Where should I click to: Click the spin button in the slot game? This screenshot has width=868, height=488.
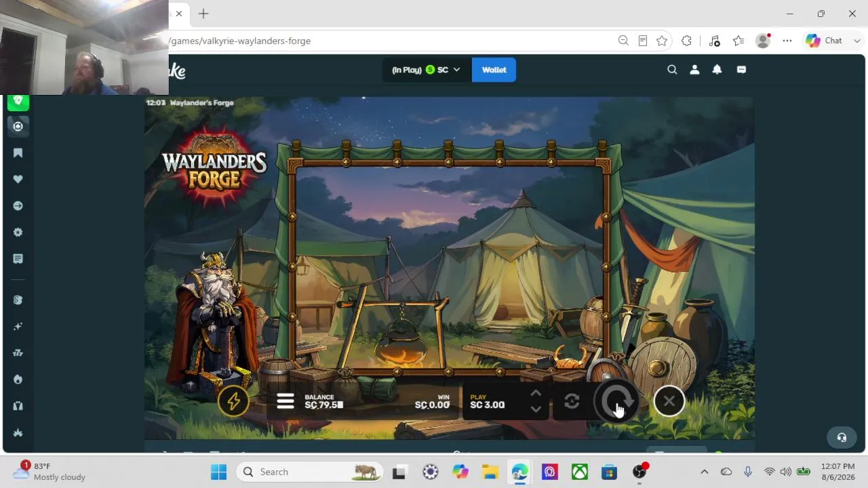616,401
